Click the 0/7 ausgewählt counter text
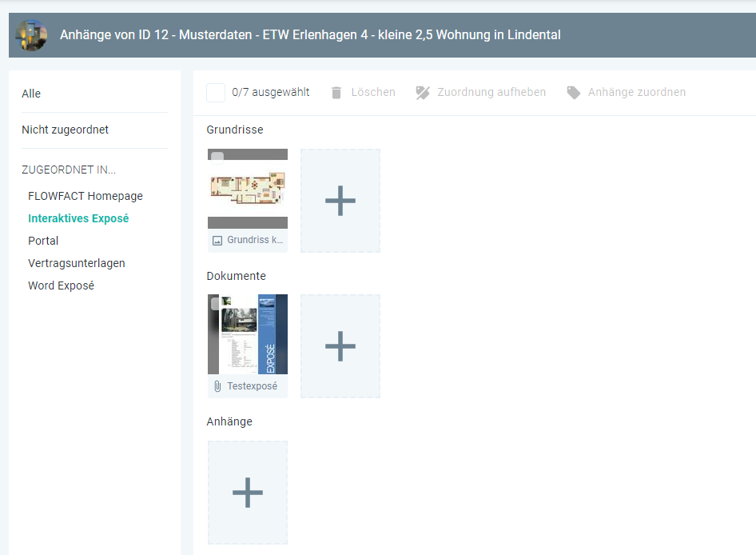The image size is (756, 555). [270, 92]
